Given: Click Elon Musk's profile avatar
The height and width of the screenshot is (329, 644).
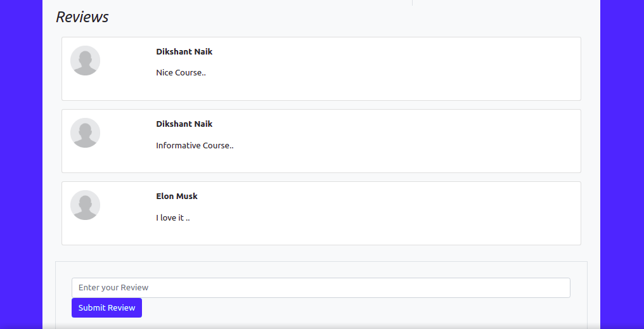Looking at the screenshot, I should 85,205.
